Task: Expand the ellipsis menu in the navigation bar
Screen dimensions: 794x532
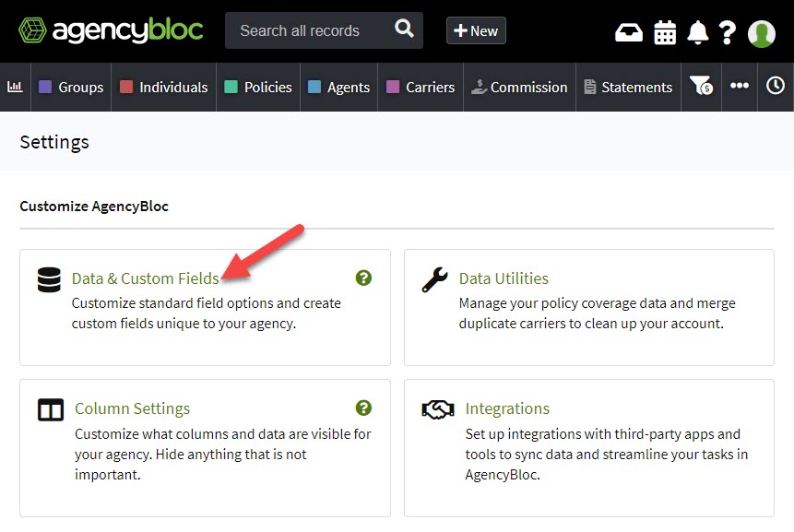Action: pyautogui.click(x=739, y=87)
